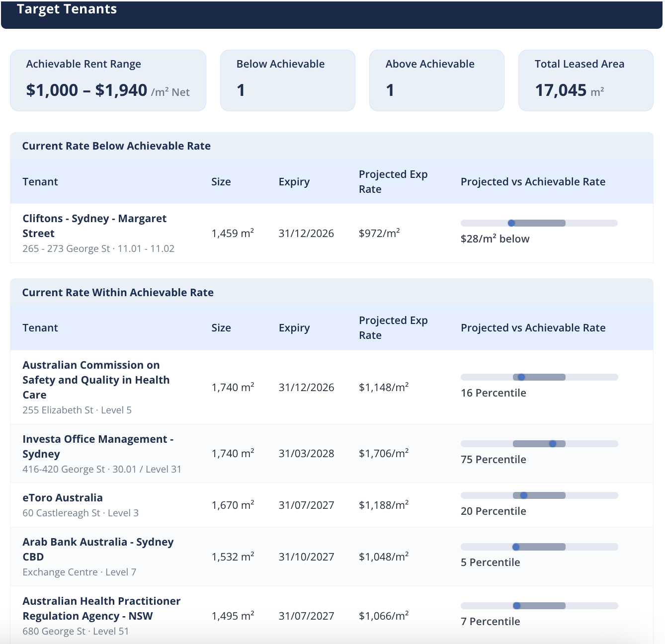Click the $1,148/m² projected rate
This screenshot has width=665, height=644.
pyautogui.click(x=384, y=387)
